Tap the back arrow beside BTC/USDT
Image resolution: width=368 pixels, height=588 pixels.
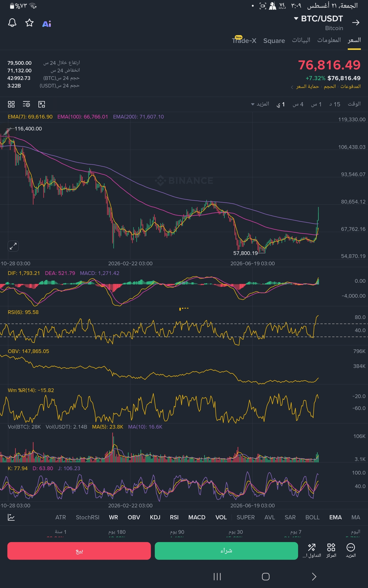point(356,23)
